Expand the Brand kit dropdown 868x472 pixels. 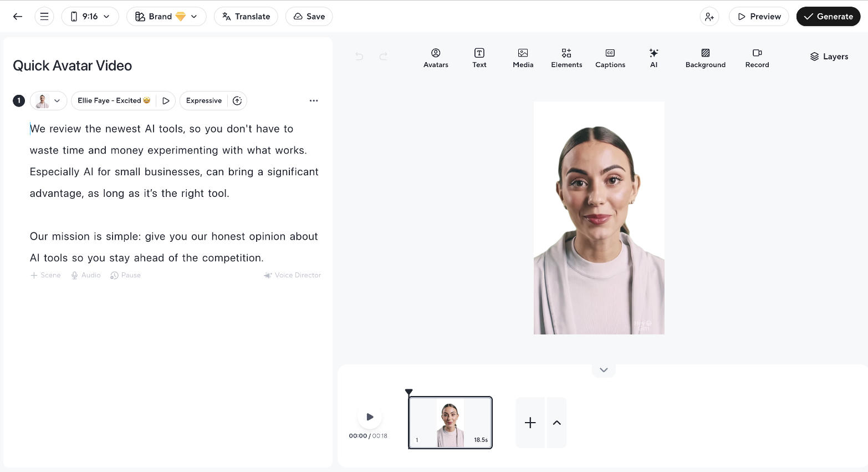coord(166,16)
